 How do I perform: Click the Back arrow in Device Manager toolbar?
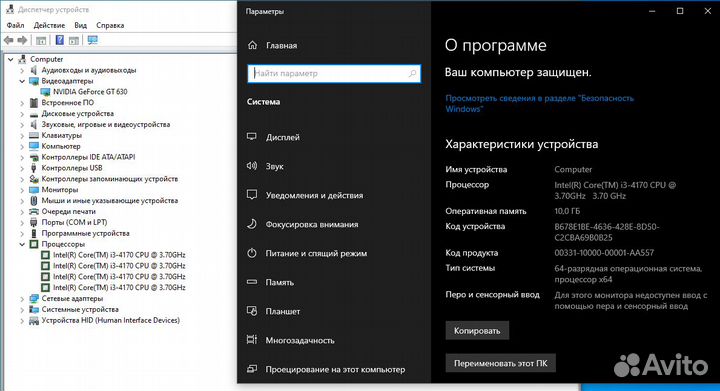coord(9,40)
